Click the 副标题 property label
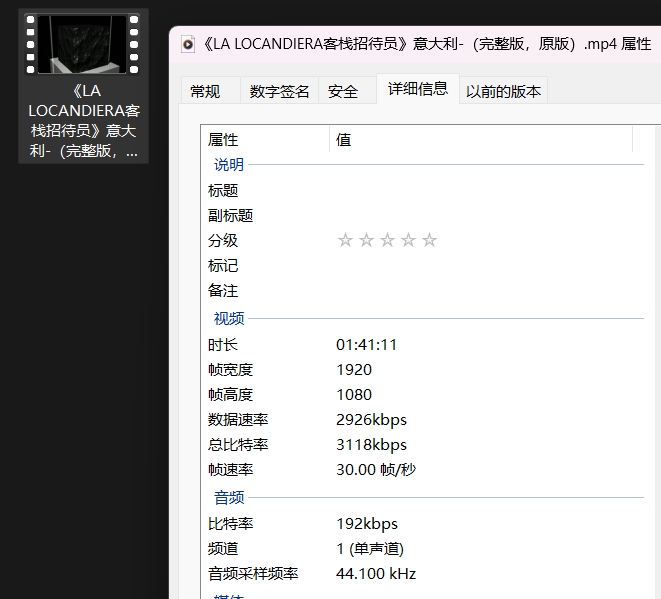661x599 pixels. point(231,215)
